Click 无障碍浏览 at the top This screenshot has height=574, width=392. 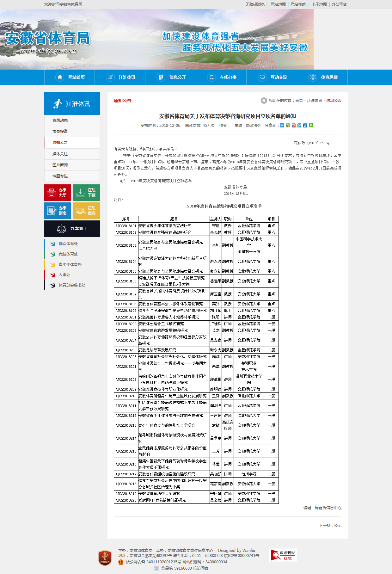[x=255, y=4]
